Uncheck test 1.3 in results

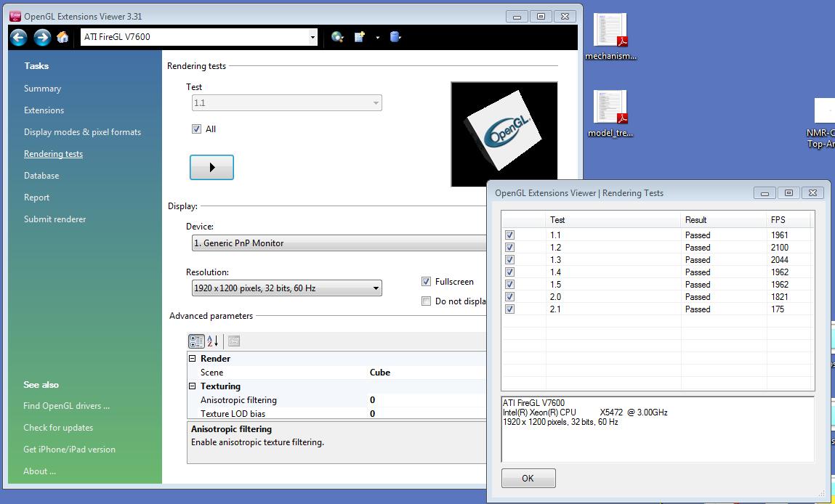click(x=509, y=260)
